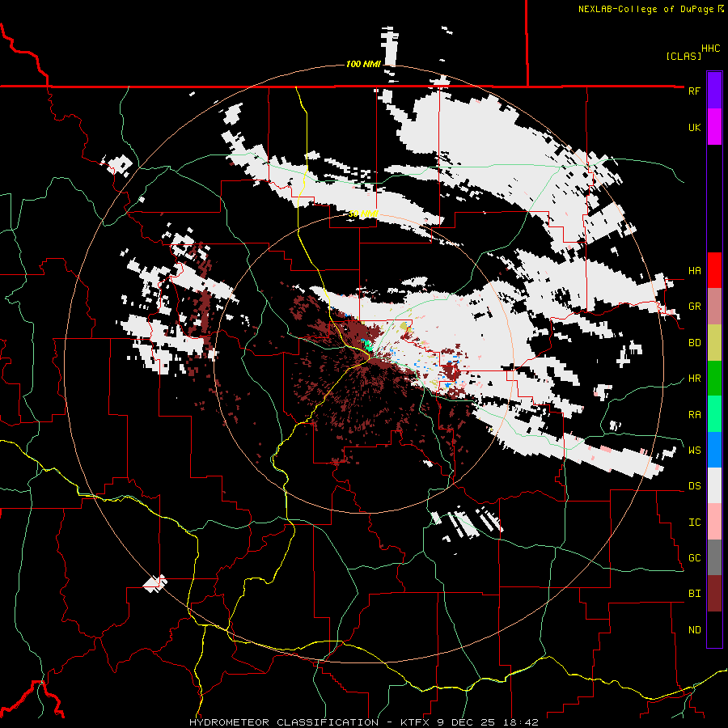Click the WS legend label
This screenshot has width=728, height=728.
tap(694, 451)
